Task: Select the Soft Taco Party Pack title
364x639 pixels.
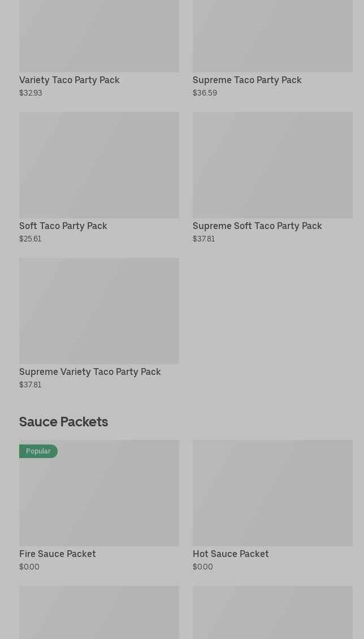Action: 63,226
